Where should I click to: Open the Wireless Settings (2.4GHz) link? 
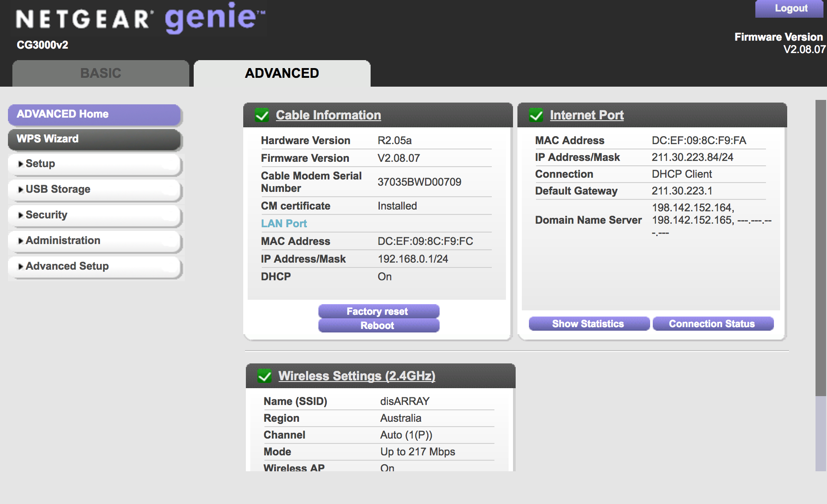(357, 376)
